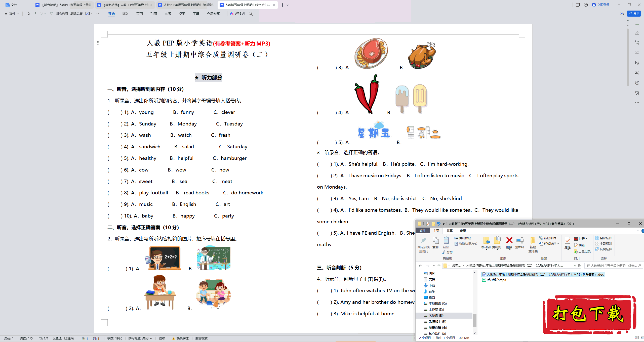This screenshot has width=644, height=342.
Task: Click the undo arrow in WPS toolbar
Action: (x=41, y=14)
